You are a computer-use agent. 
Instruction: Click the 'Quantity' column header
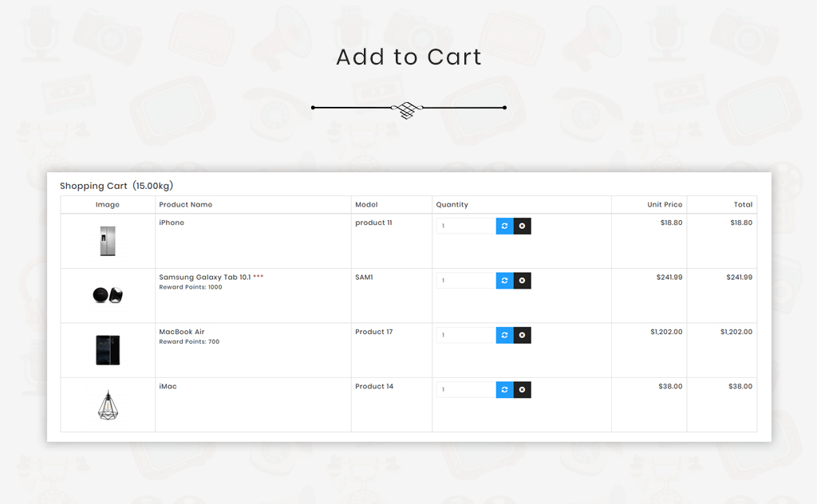tap(452, 205)
